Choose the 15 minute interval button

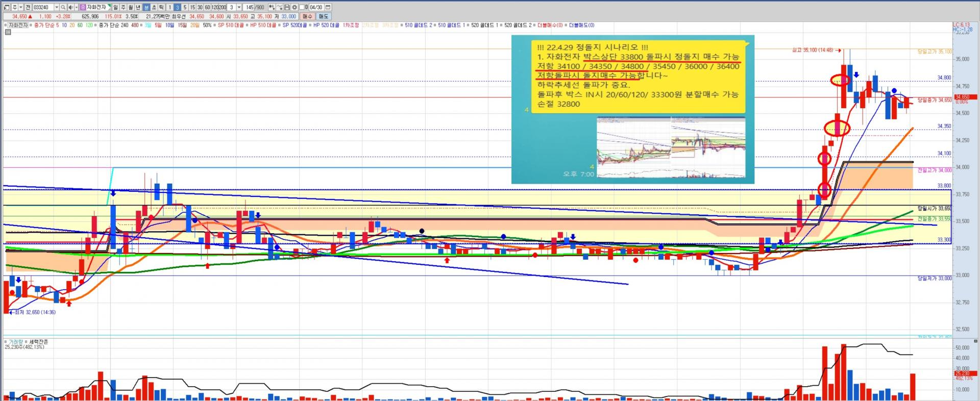click(192, 7)
